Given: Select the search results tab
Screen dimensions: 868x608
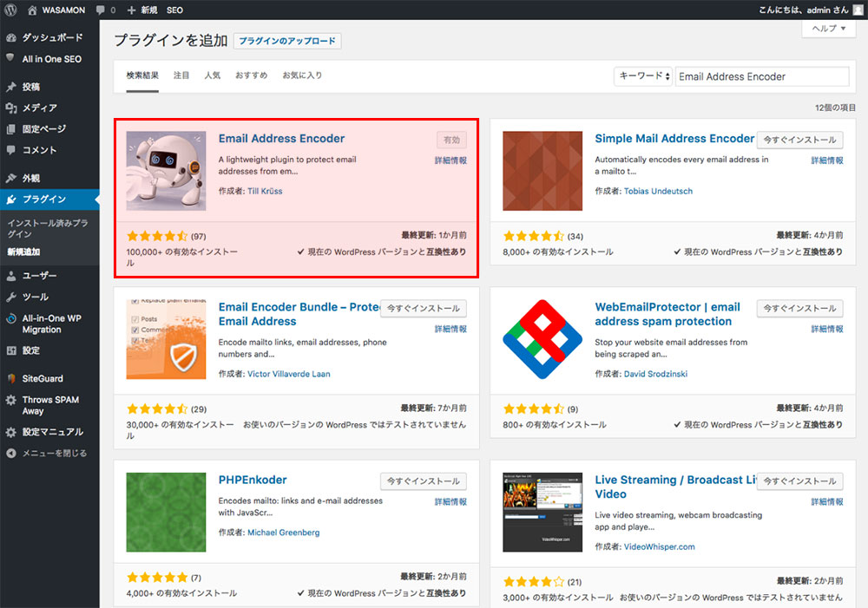Looking at the screenshot, I should click(142, 75).
